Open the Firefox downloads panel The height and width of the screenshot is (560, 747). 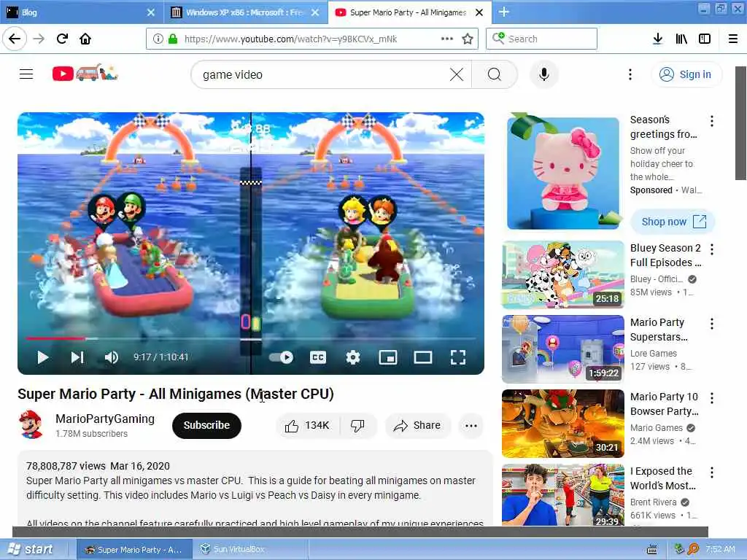pyautogui.click(x=657, y=39)
